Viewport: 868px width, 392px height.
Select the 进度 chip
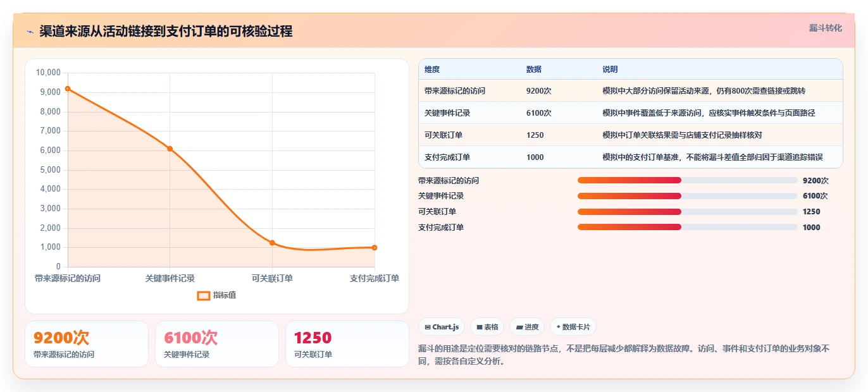[527, 327]
